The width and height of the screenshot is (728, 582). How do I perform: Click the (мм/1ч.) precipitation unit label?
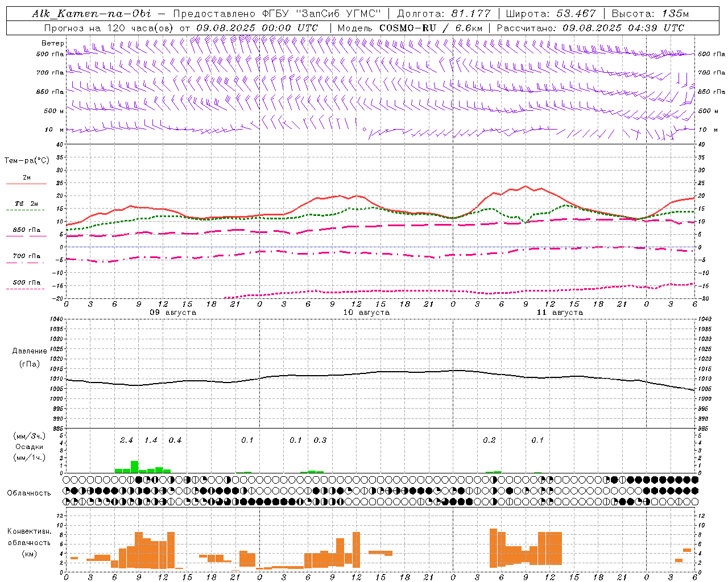point(29,458)
